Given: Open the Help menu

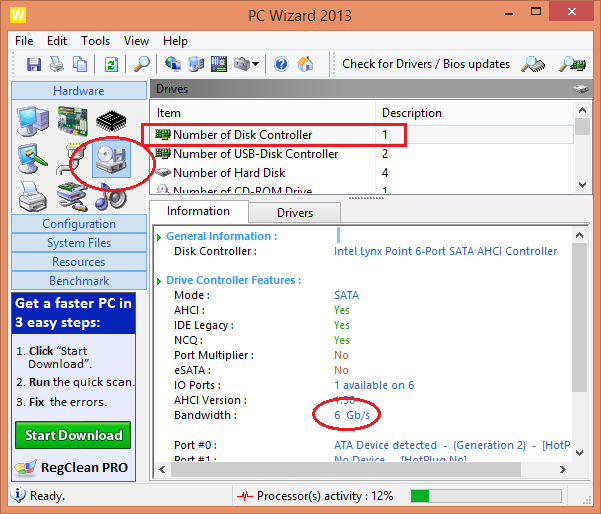Looking at the screenshot, I should (x=175, y=41).
